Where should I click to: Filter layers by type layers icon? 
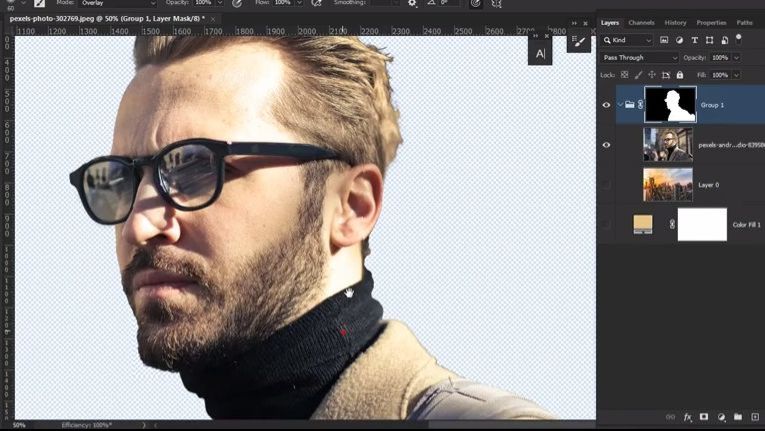click(x=694, y=40)
